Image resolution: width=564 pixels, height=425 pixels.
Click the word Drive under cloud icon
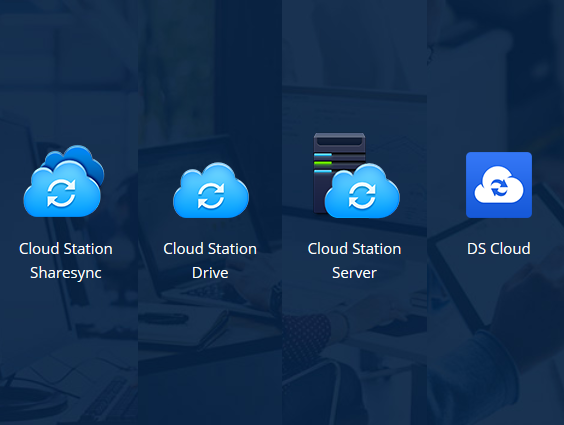click(210, 273)
